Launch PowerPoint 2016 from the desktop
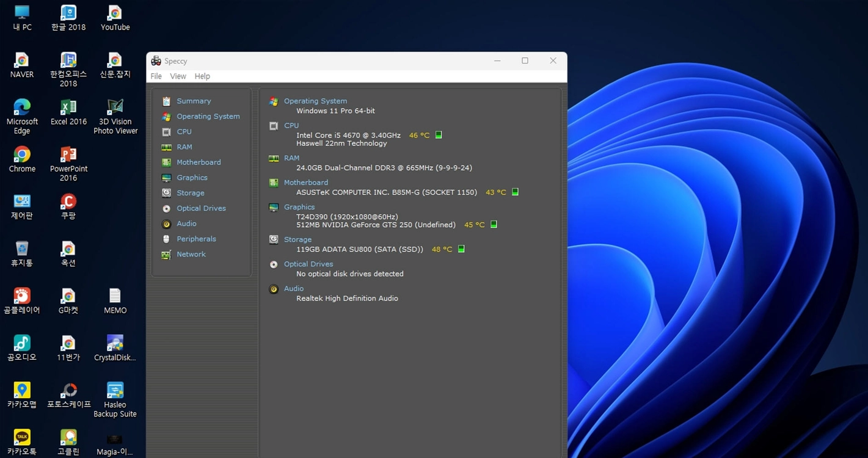 pos(68,164)
